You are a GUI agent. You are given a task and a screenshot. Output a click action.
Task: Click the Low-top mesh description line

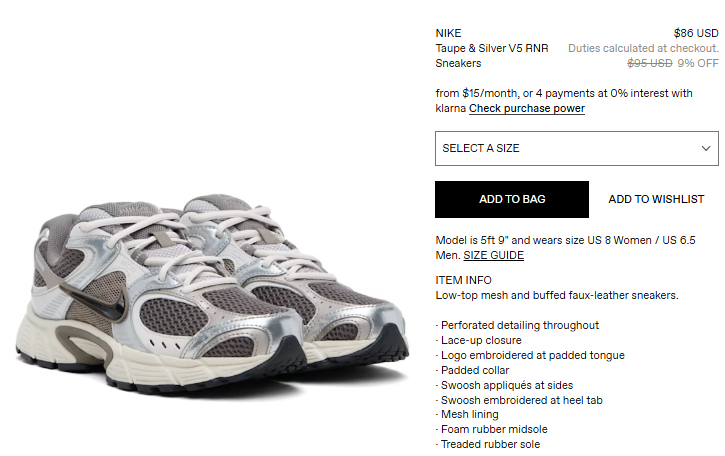pyautogui.click(x=557, y=296)
